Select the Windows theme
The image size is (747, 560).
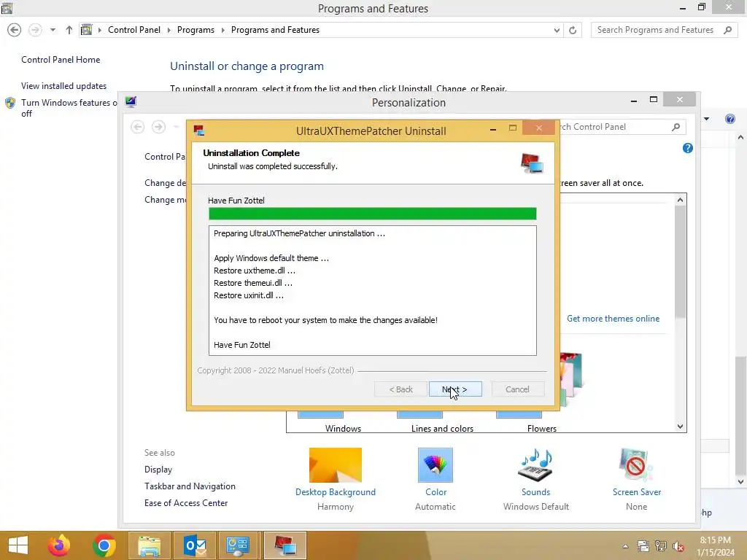point(343,429)
